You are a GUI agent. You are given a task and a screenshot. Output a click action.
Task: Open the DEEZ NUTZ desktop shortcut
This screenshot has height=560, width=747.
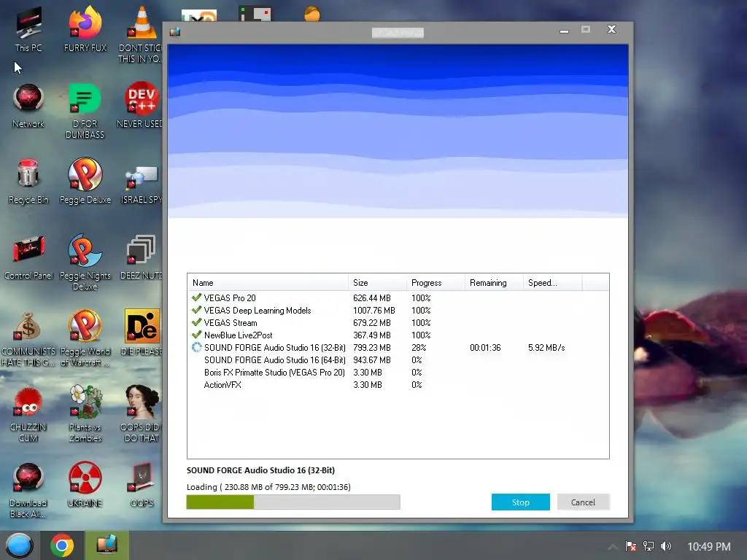(141, 257)
